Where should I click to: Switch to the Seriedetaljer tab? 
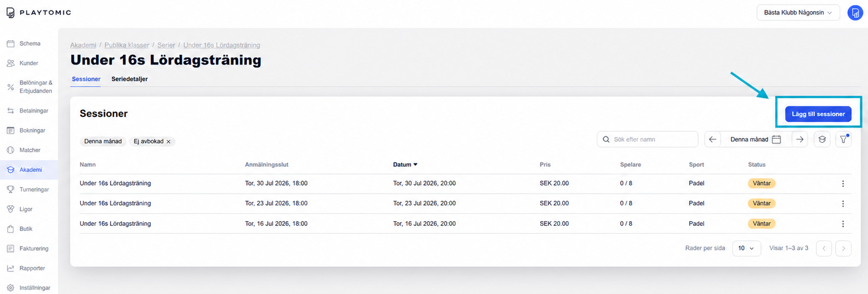pos(129,79)
